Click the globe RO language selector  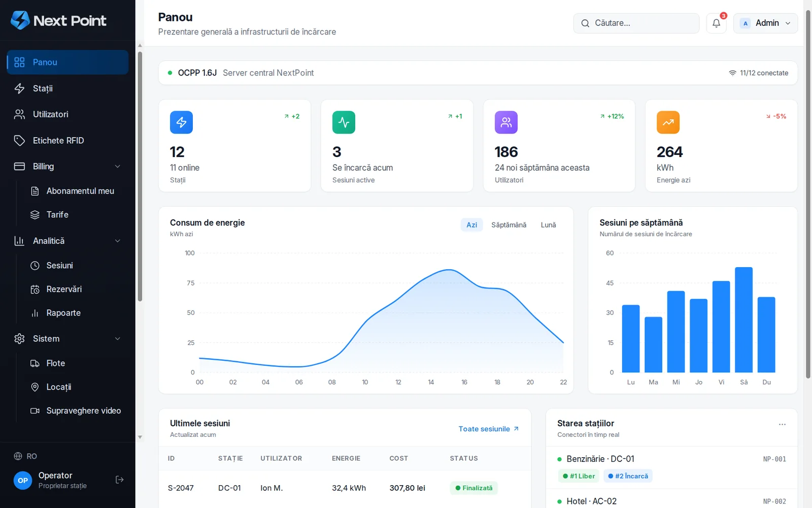click(25, 456)
